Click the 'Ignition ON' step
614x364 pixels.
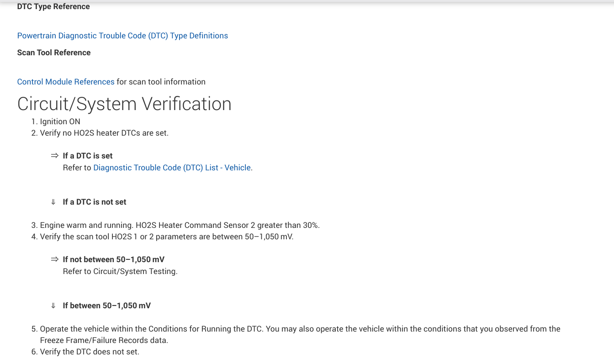pyautogui.click(x=60, y=121)
